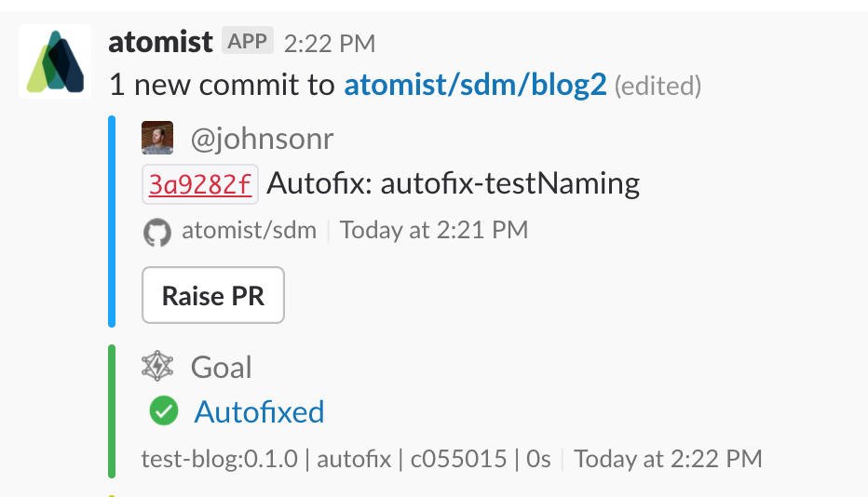Click the Today at 2:21 PM timestamp
The width and height of the screenshot is (868, 497).
434,230
